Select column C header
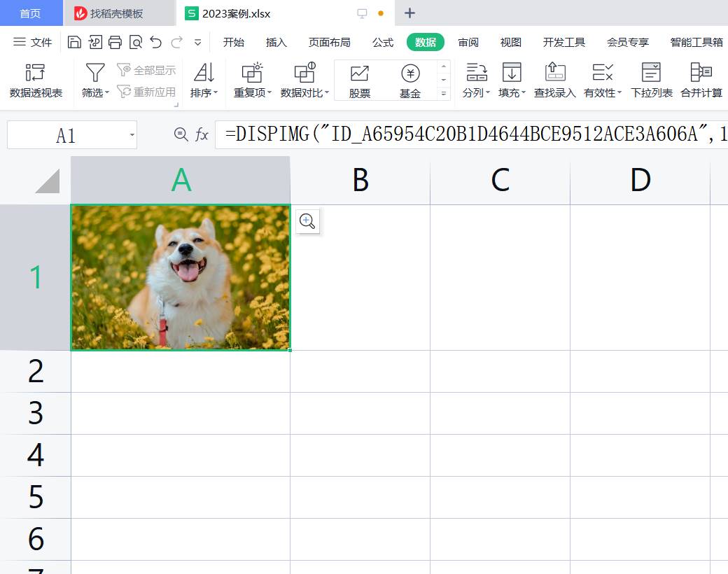 point(500,180)
